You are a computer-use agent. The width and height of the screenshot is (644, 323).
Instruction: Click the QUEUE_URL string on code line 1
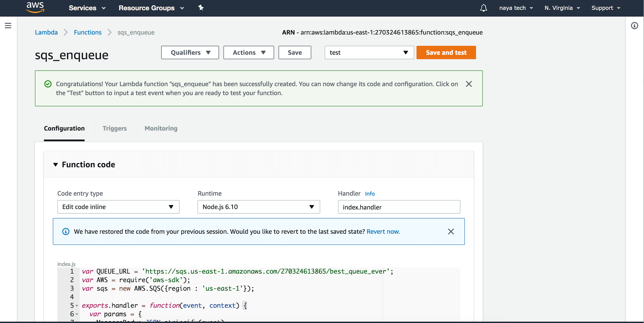[x=266, y=271]
